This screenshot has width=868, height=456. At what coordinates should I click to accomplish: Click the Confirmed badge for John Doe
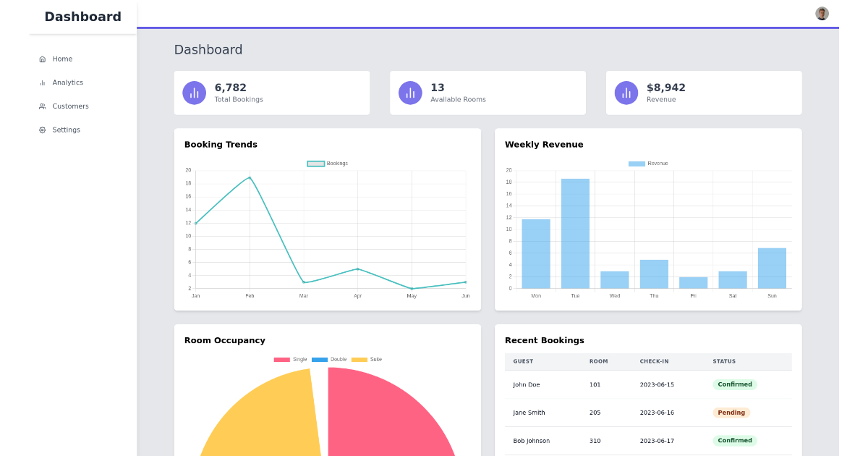click(x=734, y=384)
